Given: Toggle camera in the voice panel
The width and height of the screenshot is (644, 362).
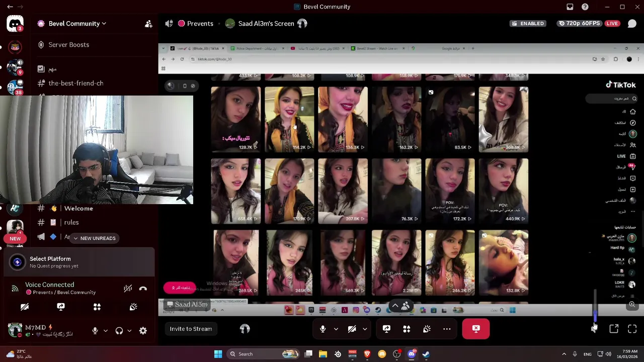Looking at the screenshot, I should tap(25, 307).
